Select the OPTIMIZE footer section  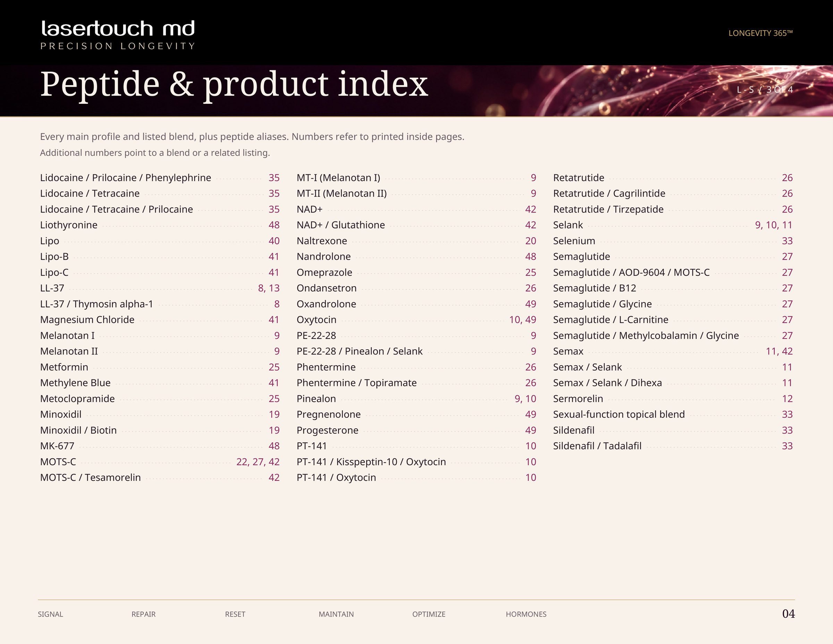(429, 614)
